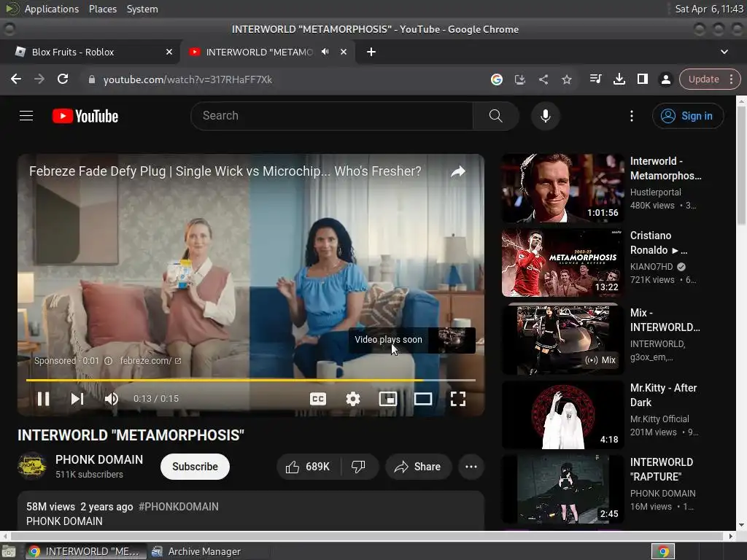Open YouTube settings three-dot menu
The width and height of the screenshot is (747, 560).
[x=632, y=116]
